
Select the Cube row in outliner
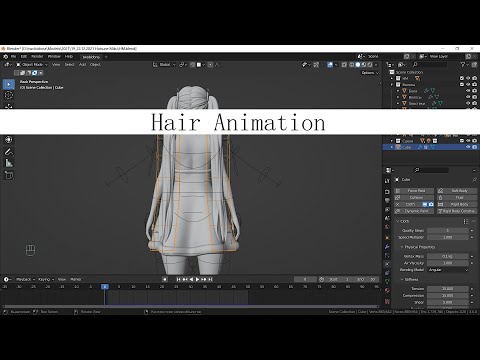pyautogui.click(x=431, y=147)
